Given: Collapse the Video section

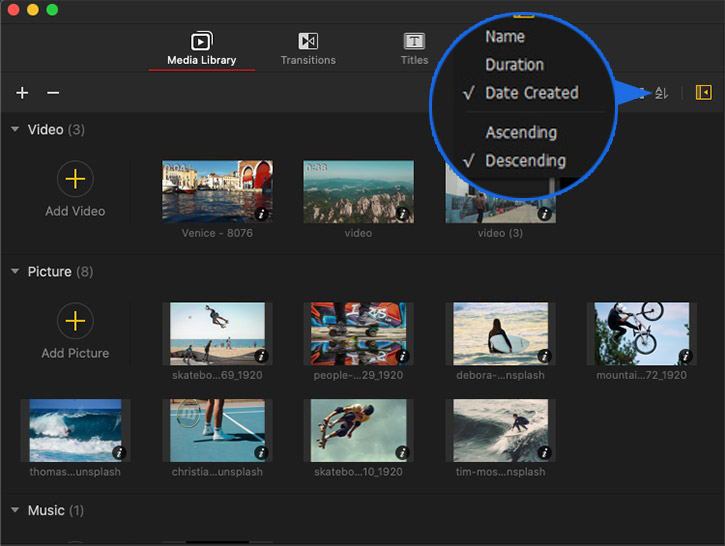Looking at the screenshot, I should click(15, 130).
